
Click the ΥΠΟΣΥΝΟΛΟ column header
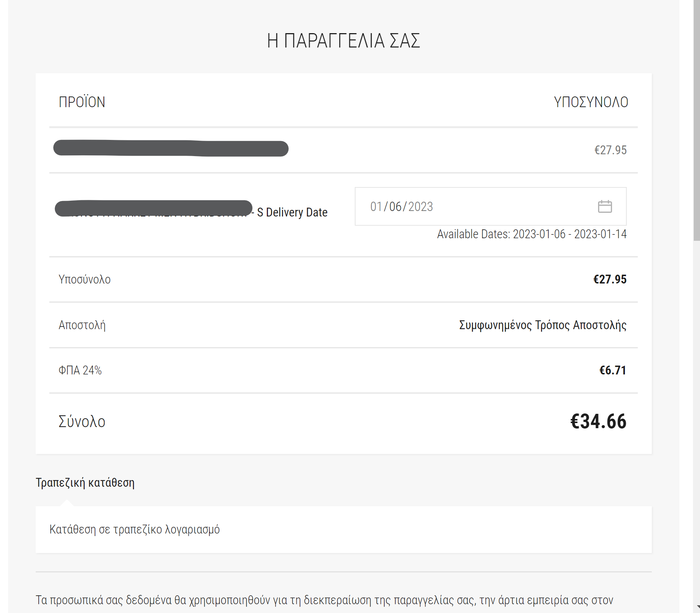point(591,102)
